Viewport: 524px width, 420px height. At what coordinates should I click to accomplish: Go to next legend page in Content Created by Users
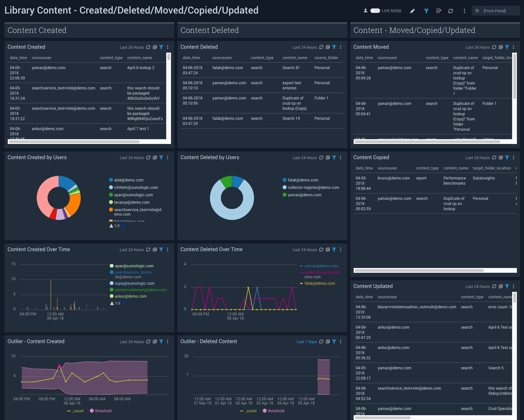tap(123, 226)
